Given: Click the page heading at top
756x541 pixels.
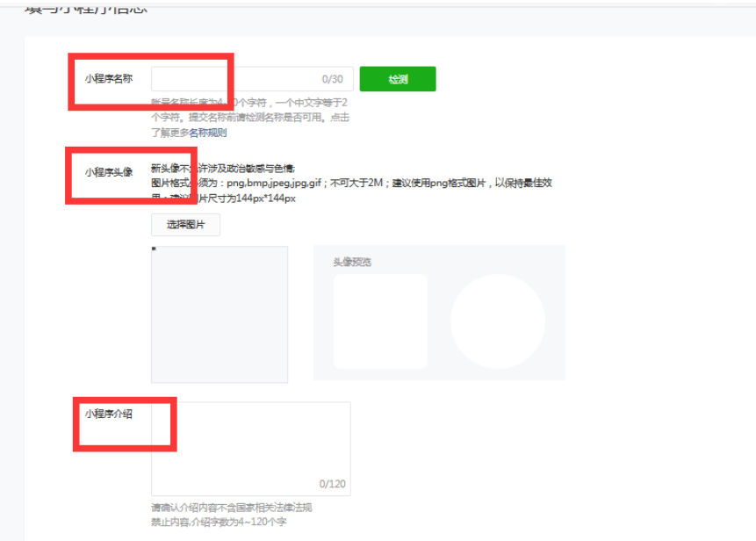Looking at the screenshot, I should 86,8.
